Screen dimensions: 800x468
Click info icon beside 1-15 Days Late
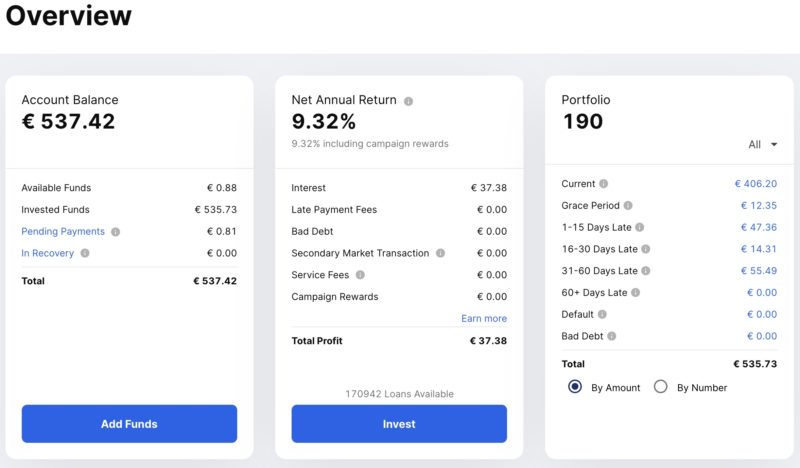[639, 228]
